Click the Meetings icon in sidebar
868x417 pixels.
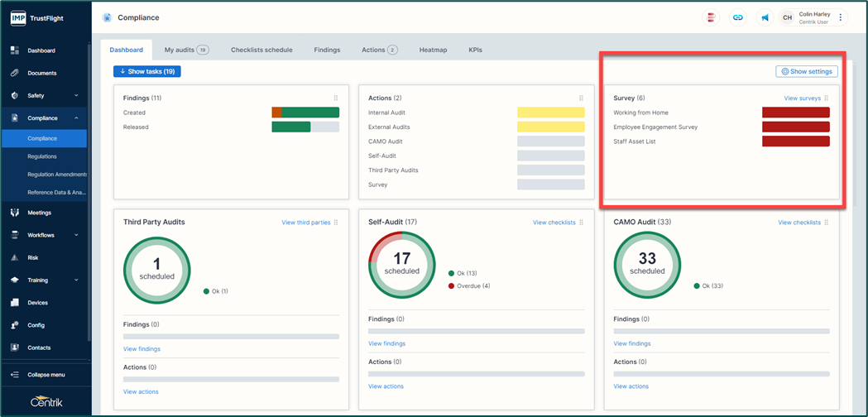[14, 213]
